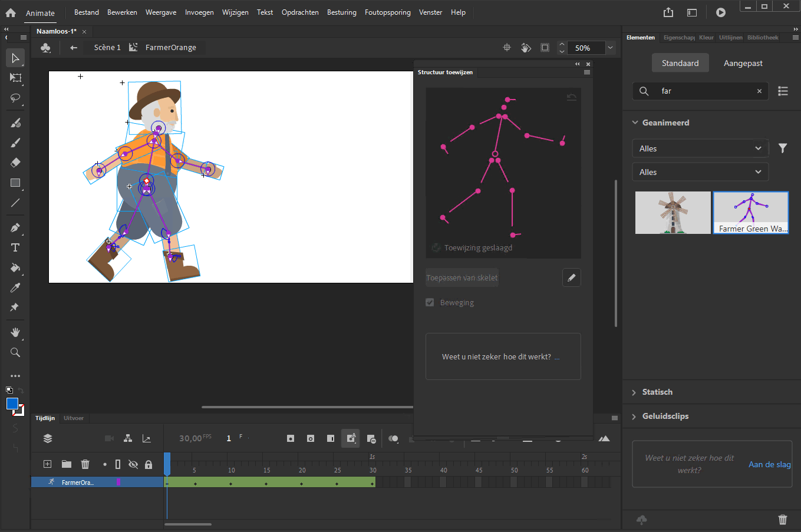Open the delete layer trash icon
Image resolution: width=801 pixels, height=532 pixels.
point(85,464)
